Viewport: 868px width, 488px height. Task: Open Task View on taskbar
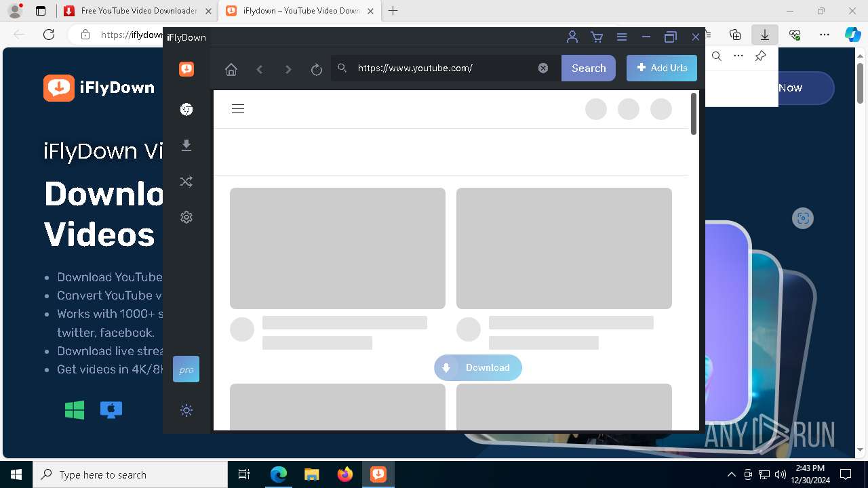point(244,474)
